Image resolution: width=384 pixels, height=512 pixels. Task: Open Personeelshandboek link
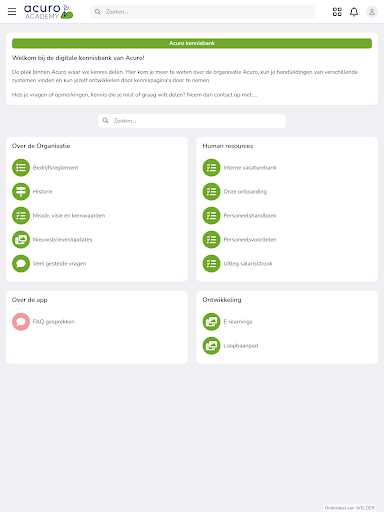[x=250, y=216]
